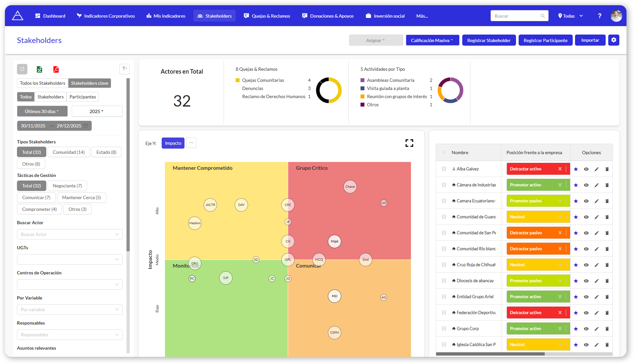The height and width of the screenshot is (364, 634).
Task: Open the settings gear next to Importar
Action: (x=613, y=40)
